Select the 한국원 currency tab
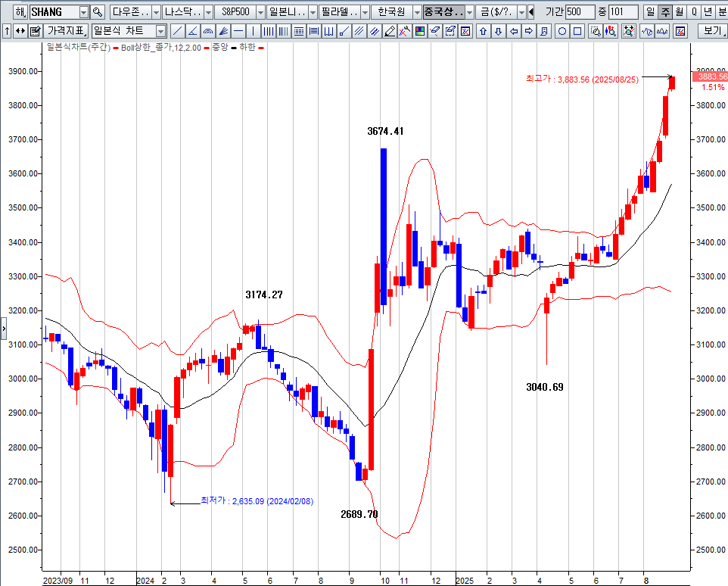The width and height of the screenshot is (728, 586). (x=391, y=12)
